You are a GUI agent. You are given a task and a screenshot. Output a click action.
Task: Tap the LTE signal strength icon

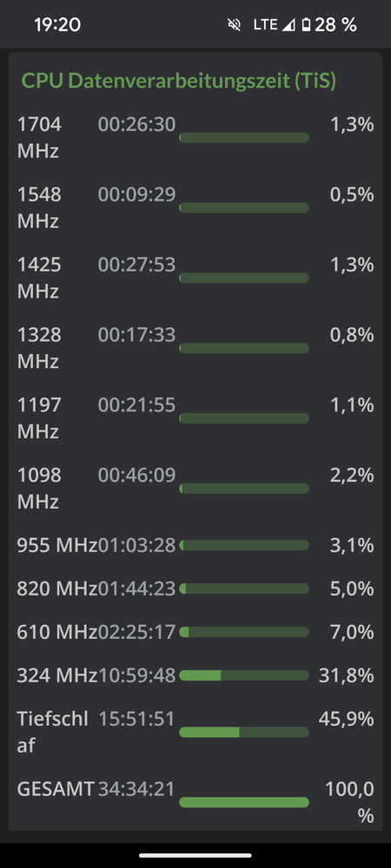pyautogui.click(x=288, y=25)
